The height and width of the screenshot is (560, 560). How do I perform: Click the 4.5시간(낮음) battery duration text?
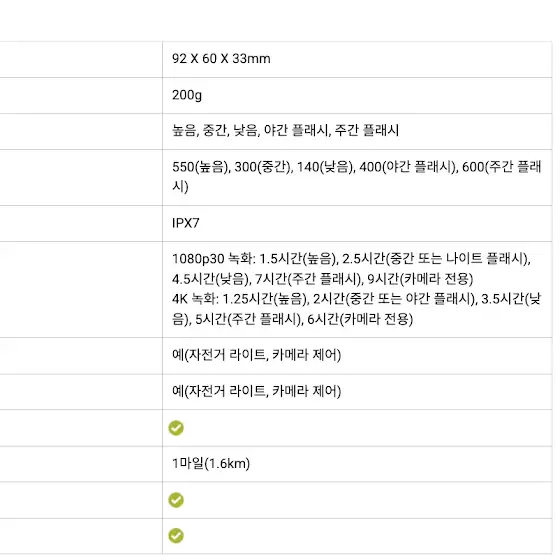211,279
